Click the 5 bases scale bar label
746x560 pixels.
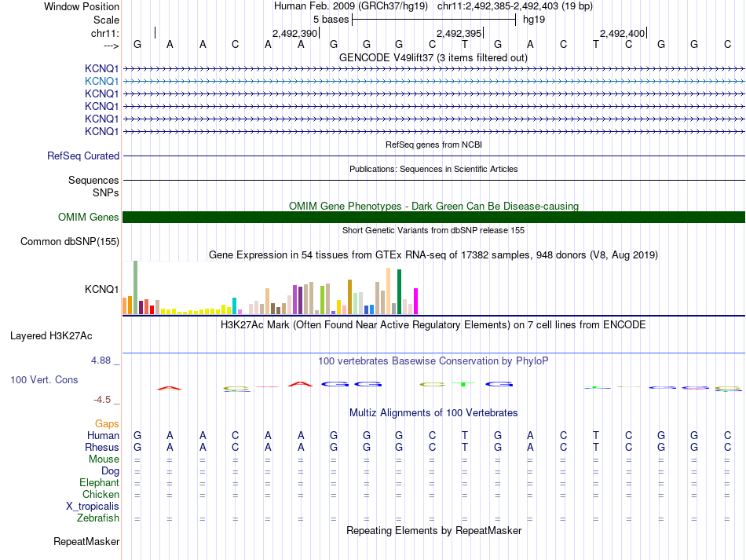point(331,20)
